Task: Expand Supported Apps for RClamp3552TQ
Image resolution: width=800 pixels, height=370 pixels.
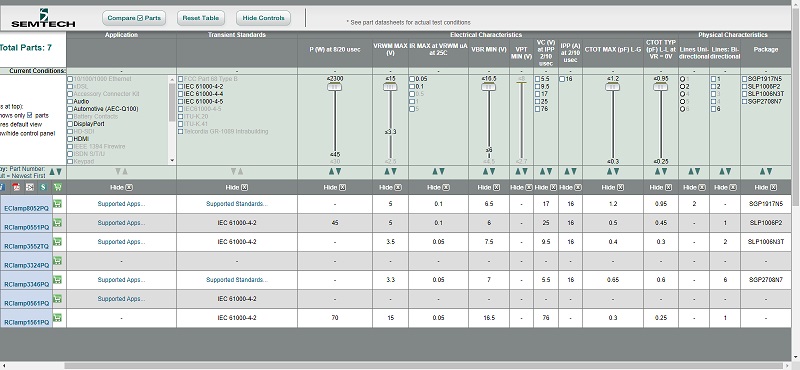Action: point(121,241)
